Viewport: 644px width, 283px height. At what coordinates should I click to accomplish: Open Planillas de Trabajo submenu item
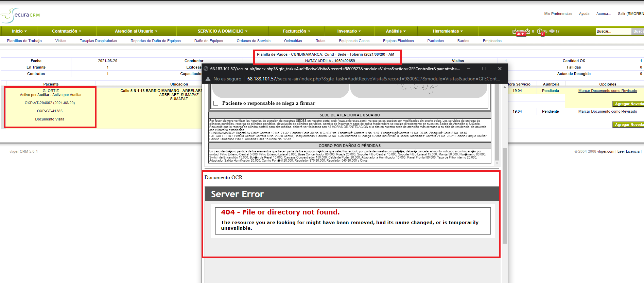tap(24, 41)
